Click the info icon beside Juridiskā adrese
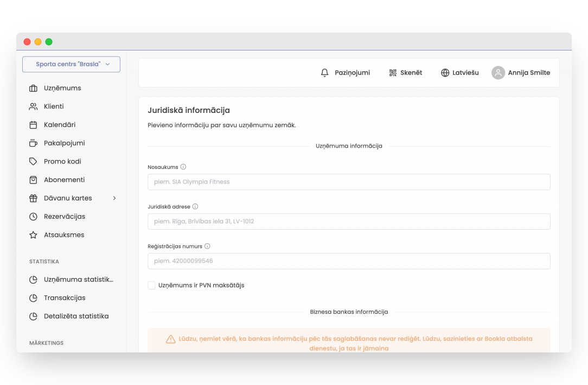This screenshot has width=588, height=385. click(x=195, y=207)
